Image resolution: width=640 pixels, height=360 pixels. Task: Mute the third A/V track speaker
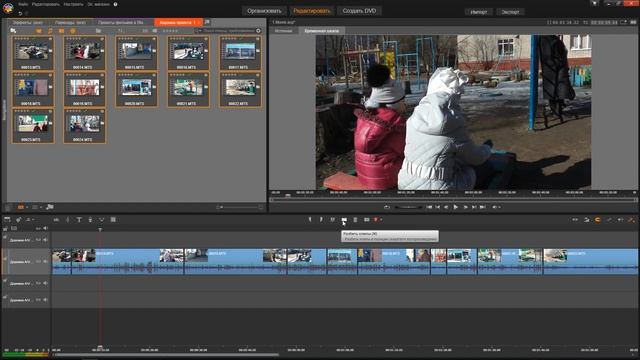click(45, 283)
